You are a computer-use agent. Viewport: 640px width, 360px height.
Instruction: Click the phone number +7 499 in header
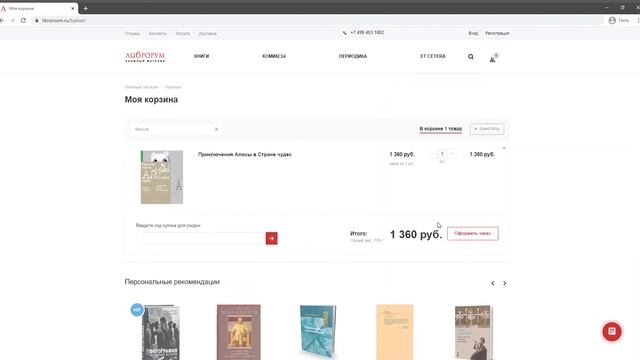click(367, 33)
